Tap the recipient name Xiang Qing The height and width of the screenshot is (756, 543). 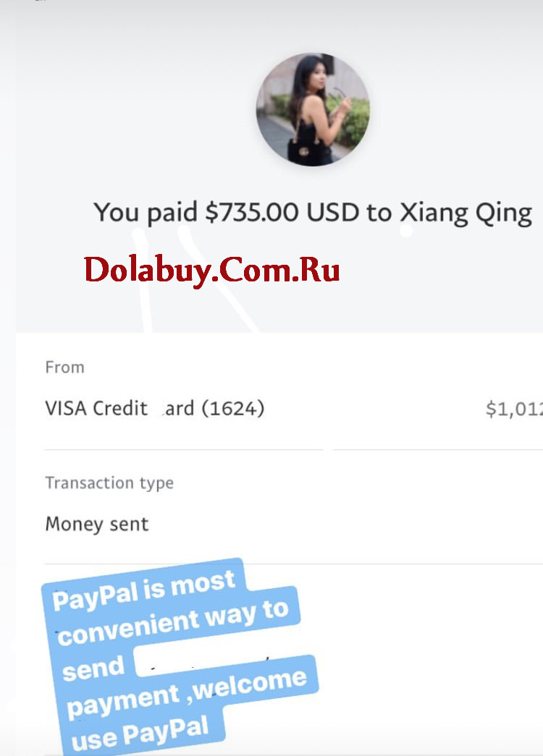[x=466, y=213]
